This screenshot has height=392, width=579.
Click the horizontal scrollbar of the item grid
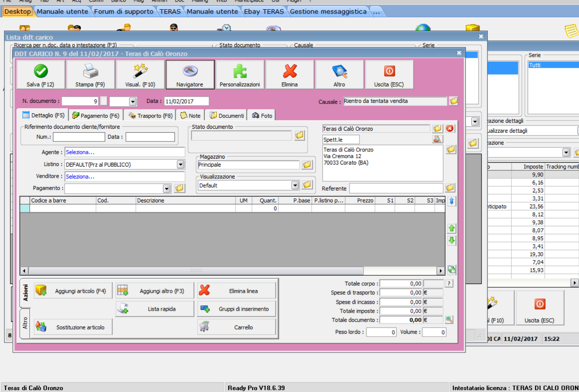click(196, 271)
